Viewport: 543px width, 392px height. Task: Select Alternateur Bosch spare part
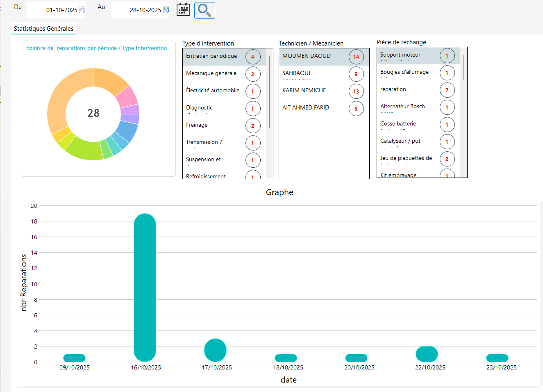[402, 107]
